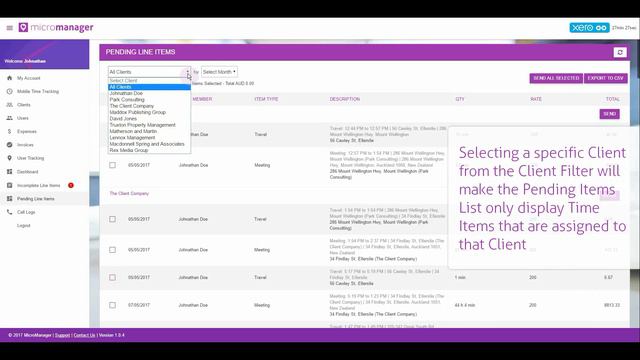Click the MicroManager logo
The width and height of the screenshot is (640, 360).
56,27
